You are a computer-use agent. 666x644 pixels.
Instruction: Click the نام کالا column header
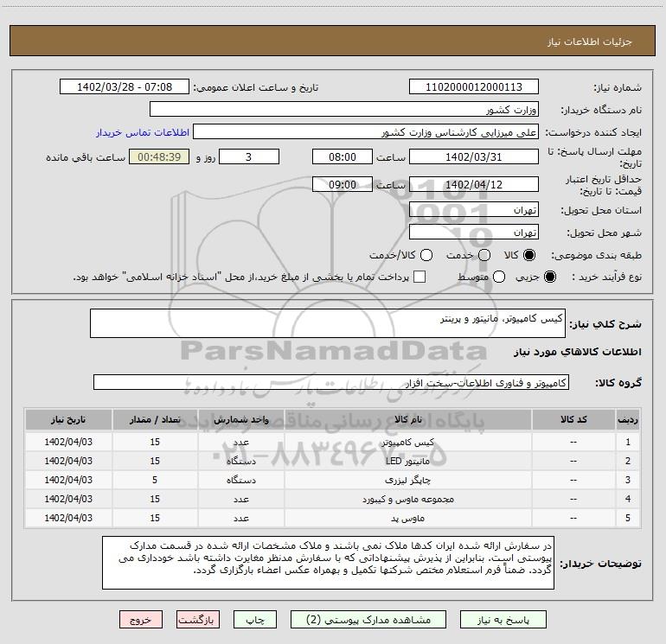(407, 419)
